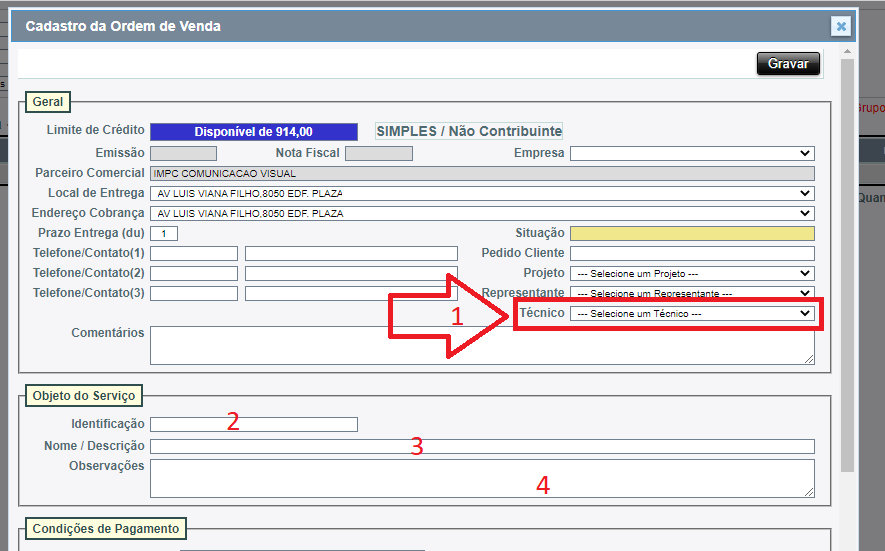Click the Parceiro Comercial field
Viewport: 885px width, 551px height.
[x=481, y=174]
